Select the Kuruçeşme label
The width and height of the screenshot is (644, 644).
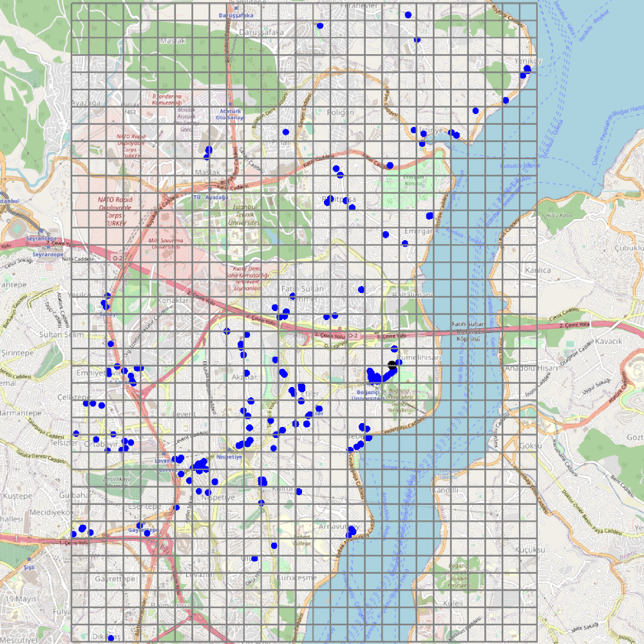pyautogui.click(x=296, y=578)
